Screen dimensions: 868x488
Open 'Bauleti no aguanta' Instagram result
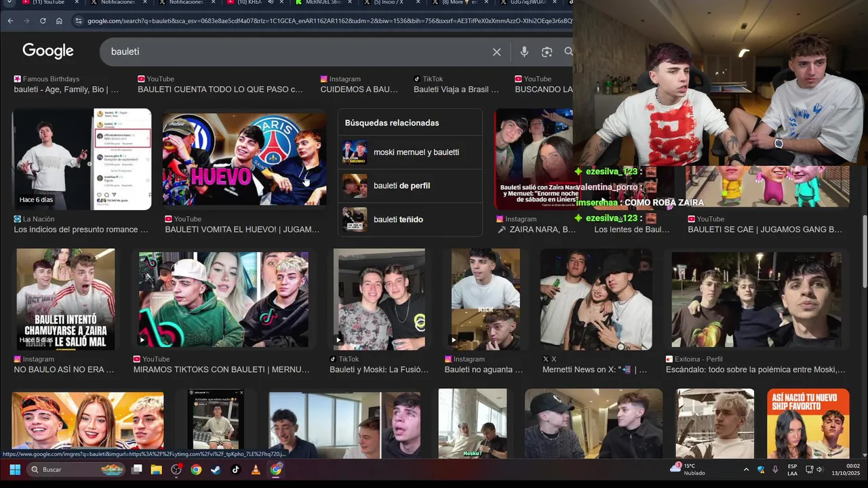coord(484,370)
